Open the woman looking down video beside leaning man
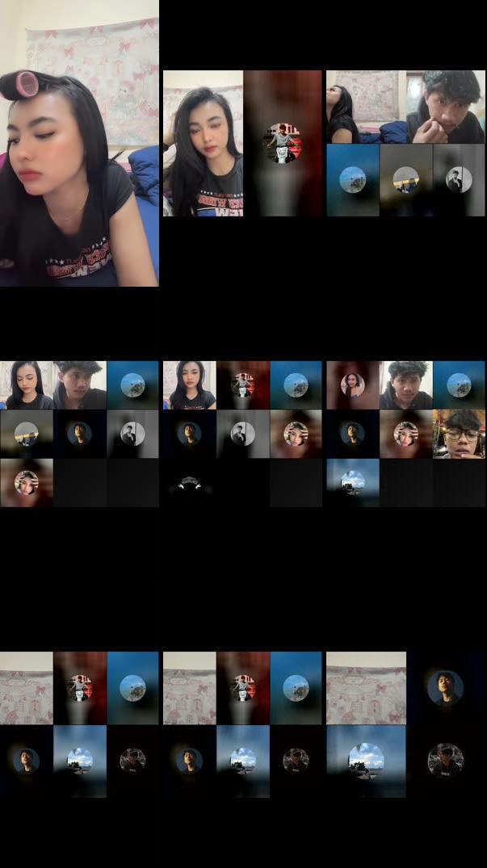Screen dimensions: 487x868 [x=27, y=385]
